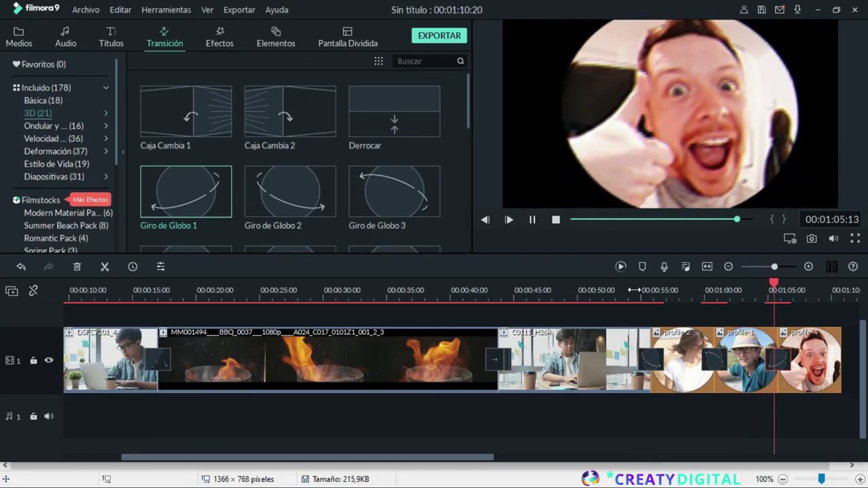868x488 pixels.
Task: Open the Archivo menu
Action: tap(86, 9)
